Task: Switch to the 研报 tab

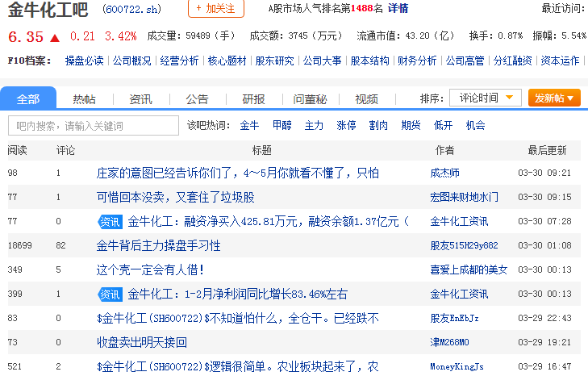Action: click(x=254, y=99)
